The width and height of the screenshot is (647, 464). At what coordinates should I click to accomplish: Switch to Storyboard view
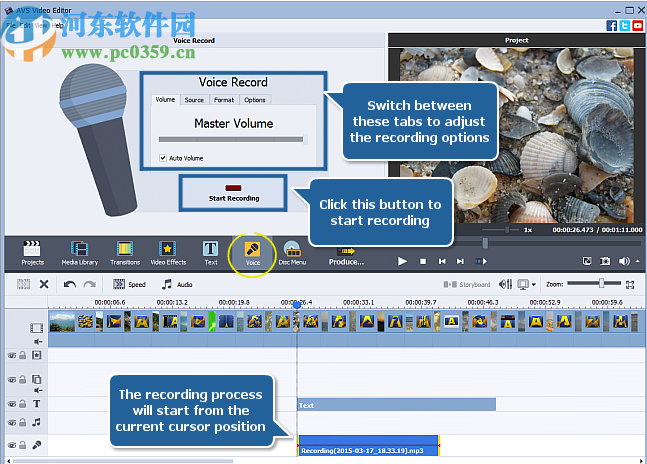click(467, 285)
